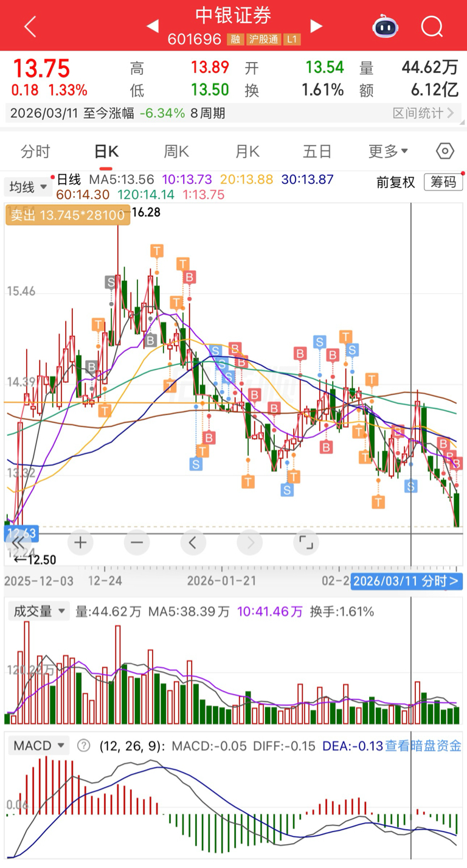
Task: Zoom in chart with plus button
Action: (x=80, y=542)
